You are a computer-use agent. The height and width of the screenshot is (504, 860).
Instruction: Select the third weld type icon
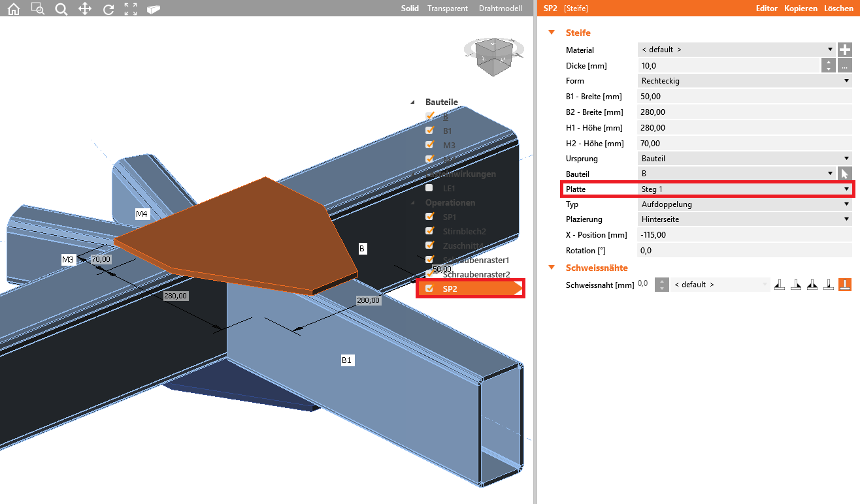coord(812,285)
